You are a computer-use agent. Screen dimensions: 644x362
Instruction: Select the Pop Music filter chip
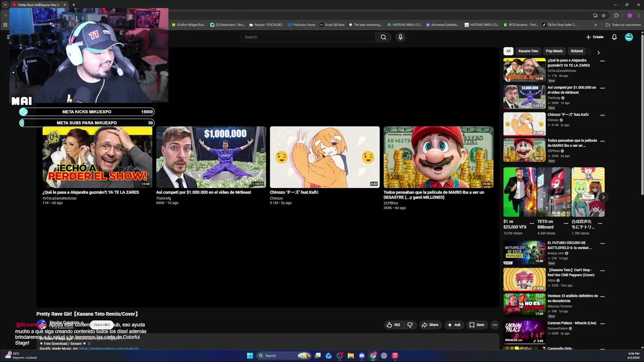(554, 51)
